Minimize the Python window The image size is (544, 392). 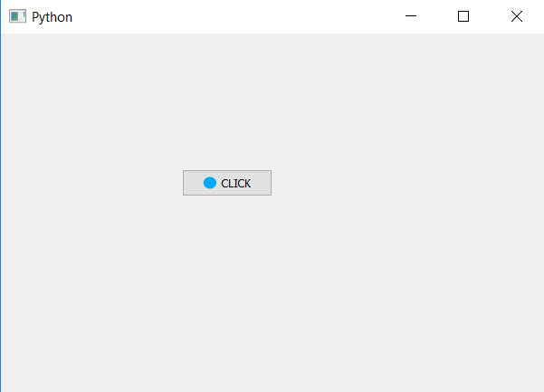click(x=411, y=16)
